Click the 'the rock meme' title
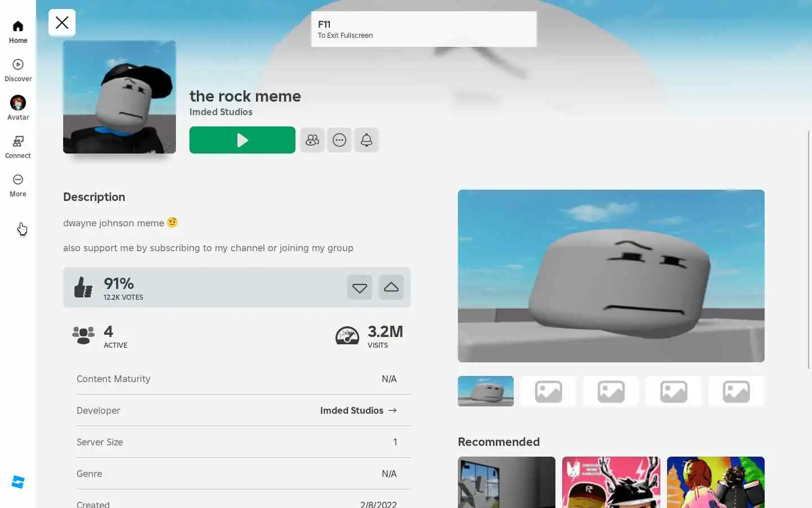Screen dimensions: 812x508 click(x=245, y=96)
